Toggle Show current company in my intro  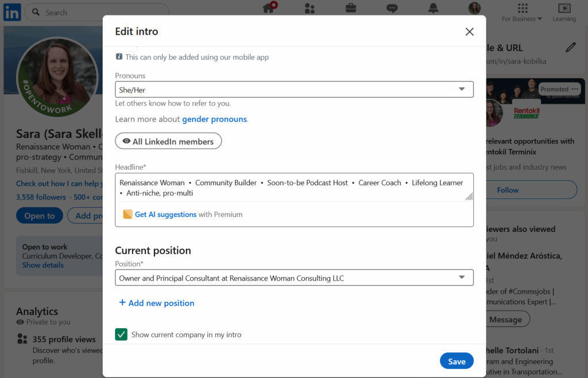tap(121, 333)
